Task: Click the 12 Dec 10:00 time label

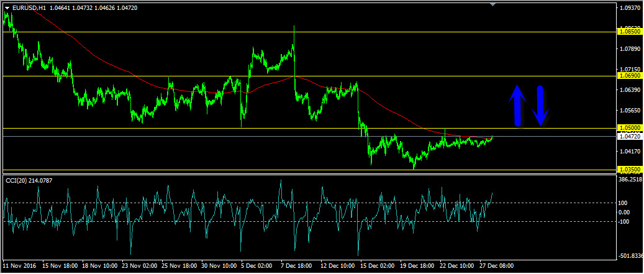Action: click(x=338, y=266)
